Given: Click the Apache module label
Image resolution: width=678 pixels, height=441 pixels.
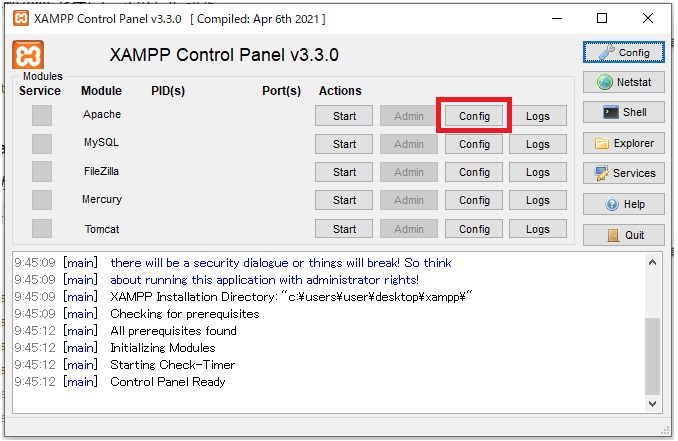Looking at the screenshot, I should 102,114.
